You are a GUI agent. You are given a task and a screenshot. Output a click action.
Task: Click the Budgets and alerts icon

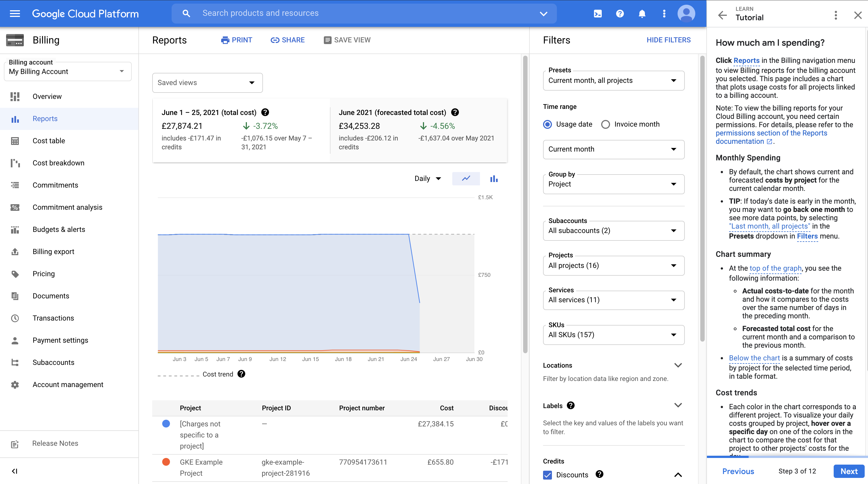point(15,229)
